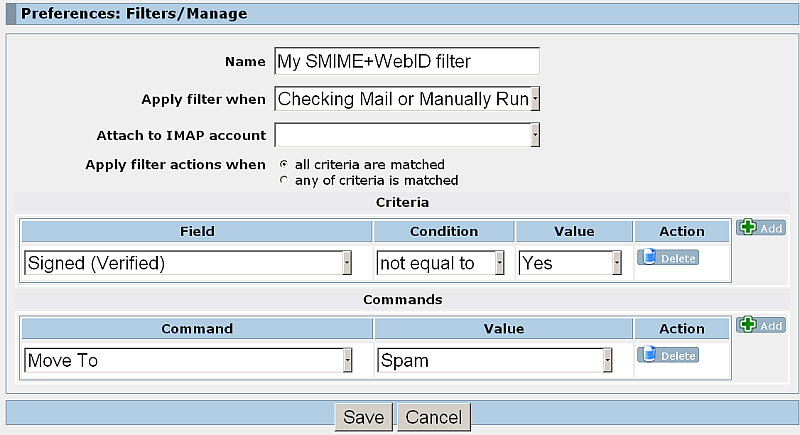Open the 'Signed (Verified)' field dropdown
Viewport: 800px width, 435px height.
188,263
